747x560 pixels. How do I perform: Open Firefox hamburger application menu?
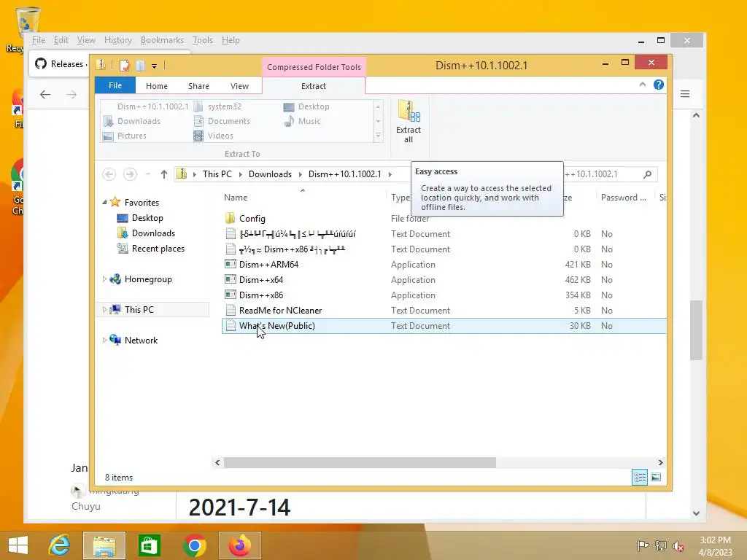tap(685, 94)
